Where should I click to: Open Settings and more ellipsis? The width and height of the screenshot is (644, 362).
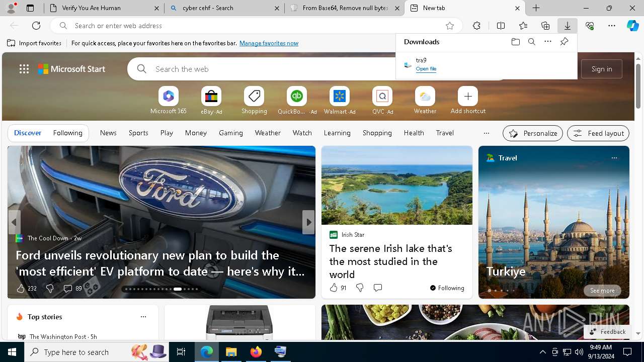point(612,26)
